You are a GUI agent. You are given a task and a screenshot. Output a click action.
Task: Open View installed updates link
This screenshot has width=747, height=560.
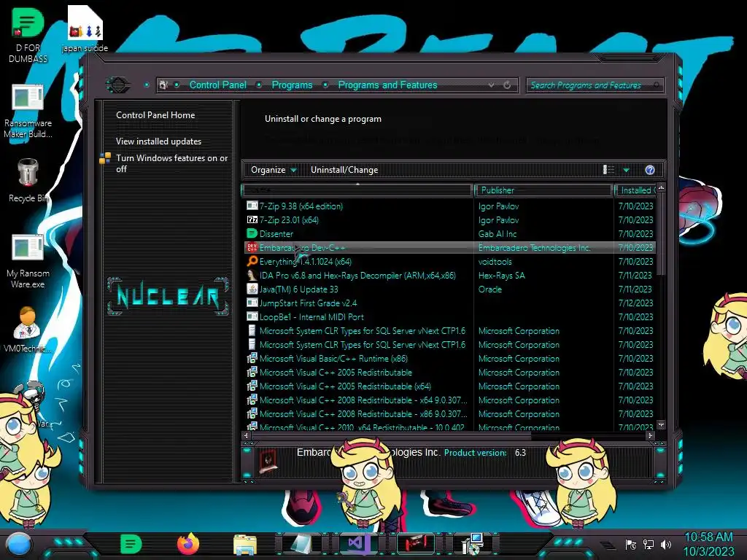point(158,141)
